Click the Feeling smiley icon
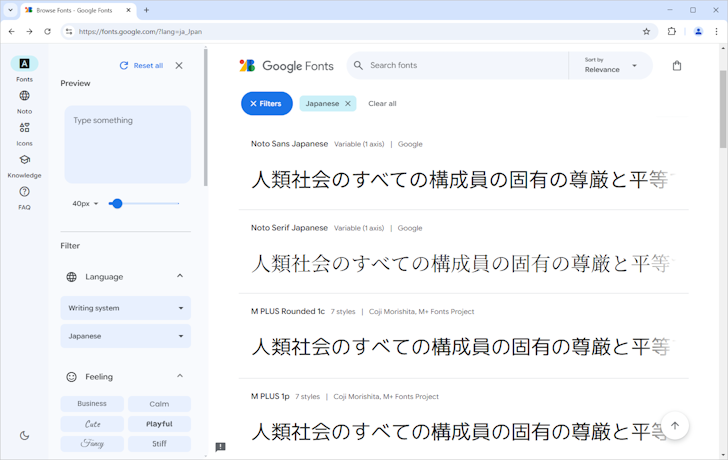Viewport: 728px width, 460px height. (72, 376)
